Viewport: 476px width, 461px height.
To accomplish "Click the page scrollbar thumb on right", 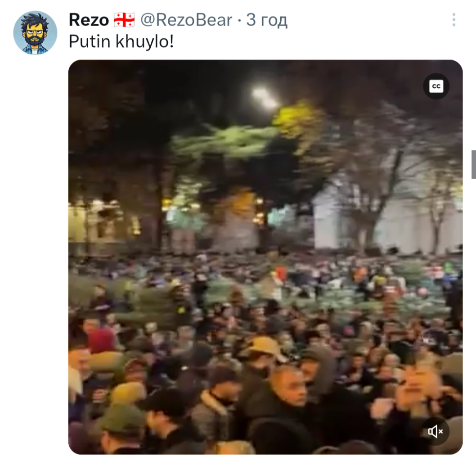I will pos(474,164).
